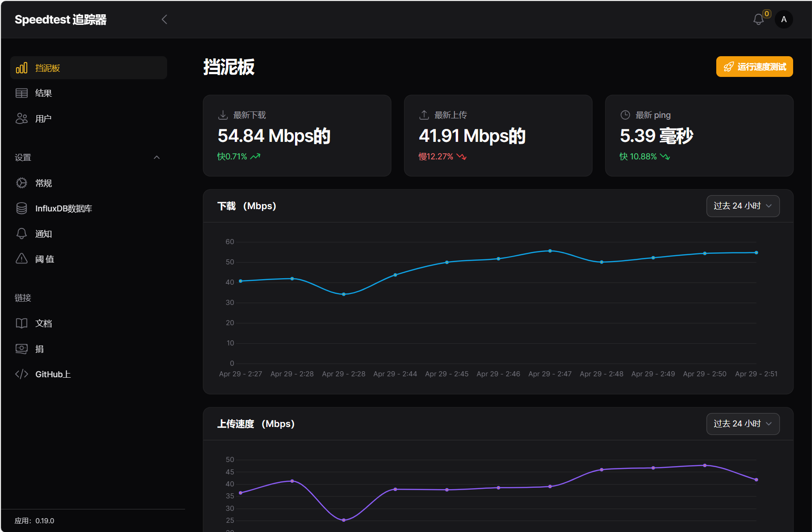The height and width of the screenshot is (532, 812).
Task: Go to the 结果 results page
Action: pos(43,93)
